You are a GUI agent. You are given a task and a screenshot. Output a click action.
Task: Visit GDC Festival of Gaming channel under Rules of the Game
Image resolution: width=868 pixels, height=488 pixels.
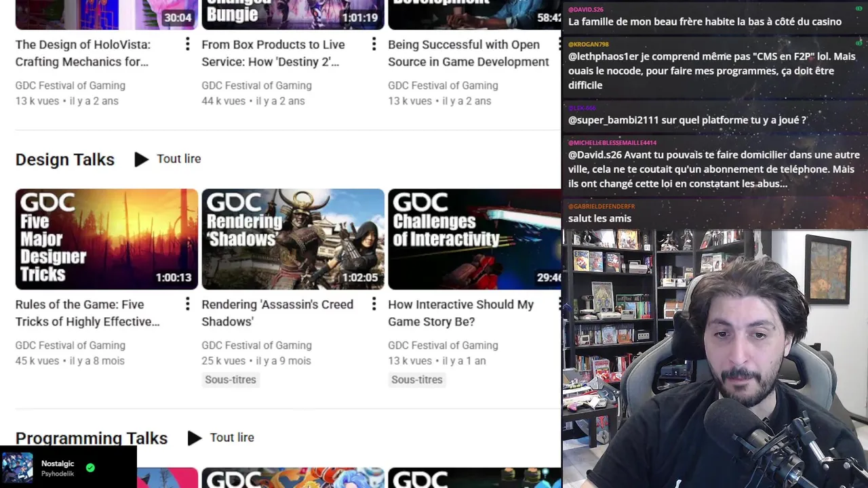71,345
